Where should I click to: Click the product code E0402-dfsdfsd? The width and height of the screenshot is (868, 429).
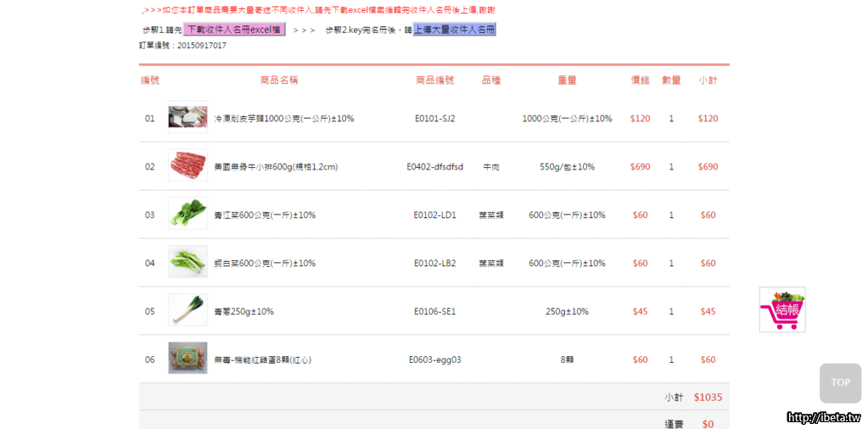(x=434, y=167)
